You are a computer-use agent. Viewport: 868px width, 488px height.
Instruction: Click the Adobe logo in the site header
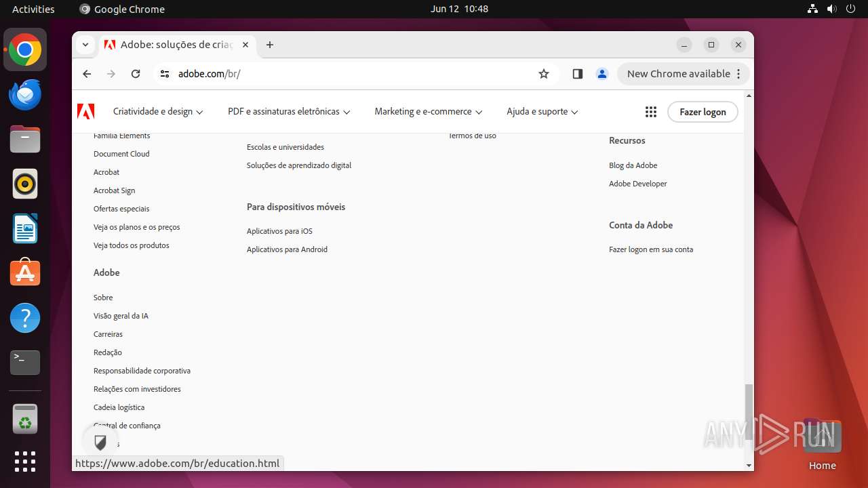click(86, 112)
